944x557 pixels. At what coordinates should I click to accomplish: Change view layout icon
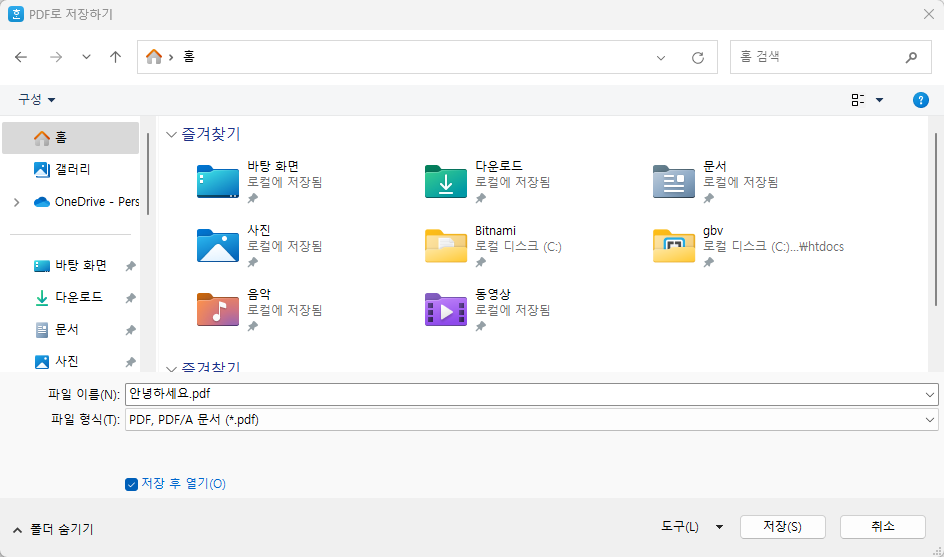[x=858, y=100]
